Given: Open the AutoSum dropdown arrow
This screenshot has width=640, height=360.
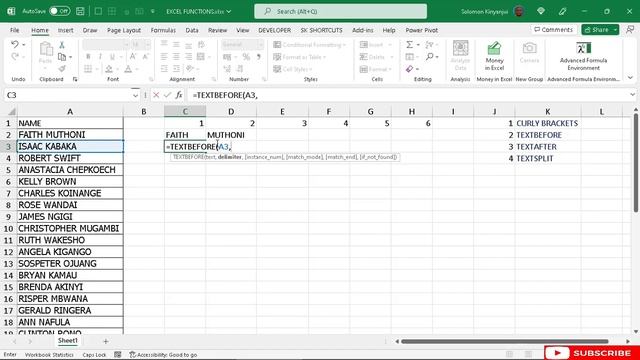Looking at the screenshot, I should [418, 44].
